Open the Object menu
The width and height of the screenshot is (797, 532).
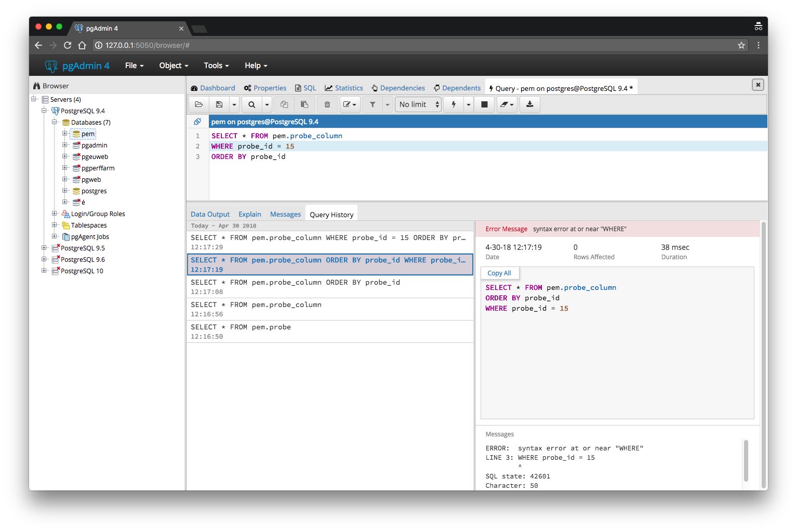tap(174, 65)
